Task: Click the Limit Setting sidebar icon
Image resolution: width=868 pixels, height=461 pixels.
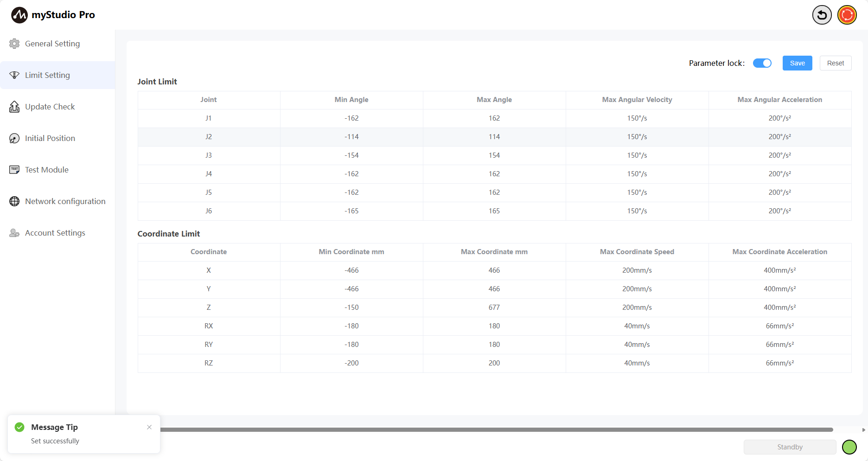Action: [x=14, y=75]
